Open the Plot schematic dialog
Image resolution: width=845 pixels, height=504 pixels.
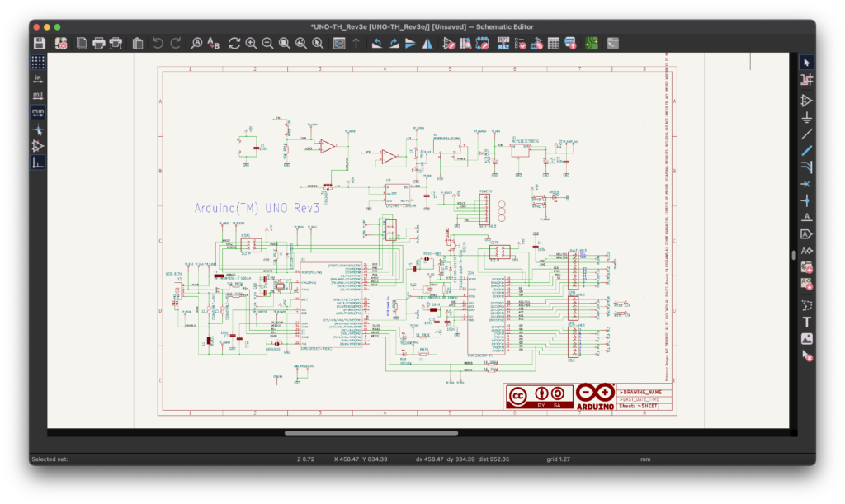[x=116, y=44]
